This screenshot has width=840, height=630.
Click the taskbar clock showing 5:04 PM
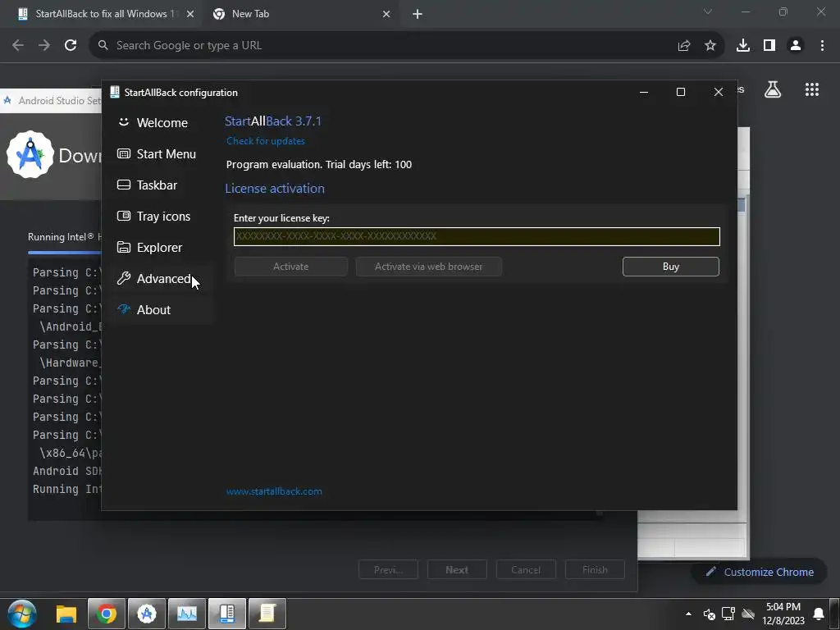(783, 614)
